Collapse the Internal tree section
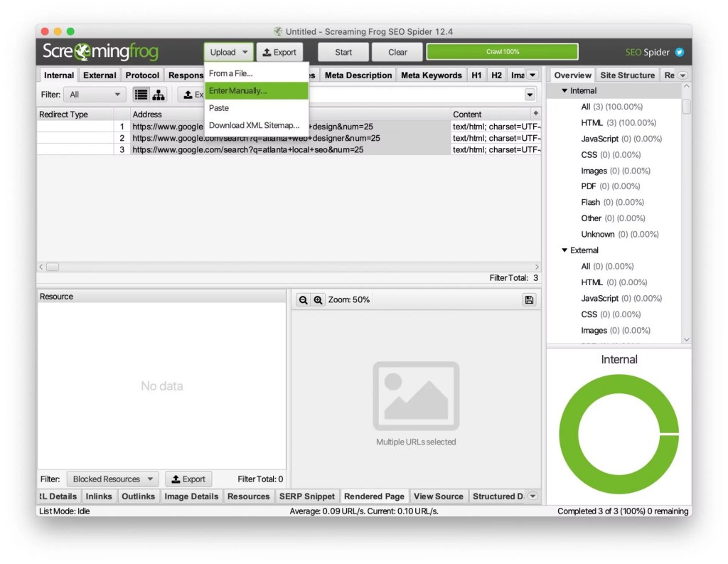The image size is (728, 564). coord(564,90)
